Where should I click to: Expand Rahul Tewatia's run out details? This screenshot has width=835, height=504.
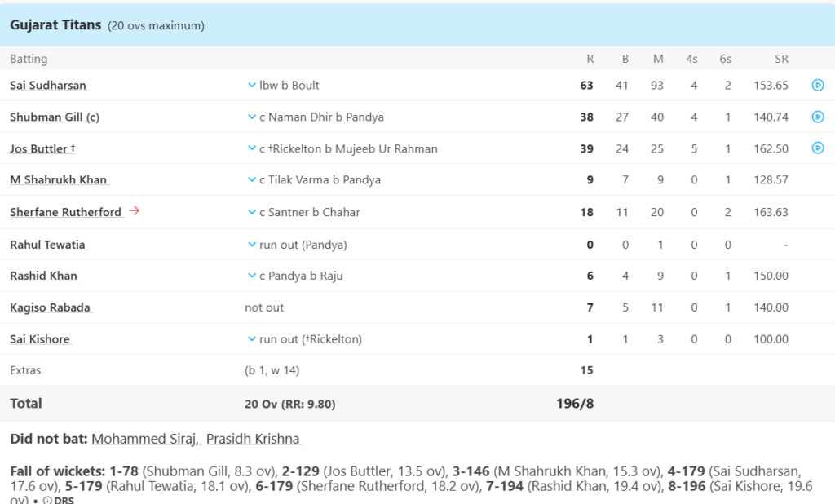point(254,244)
